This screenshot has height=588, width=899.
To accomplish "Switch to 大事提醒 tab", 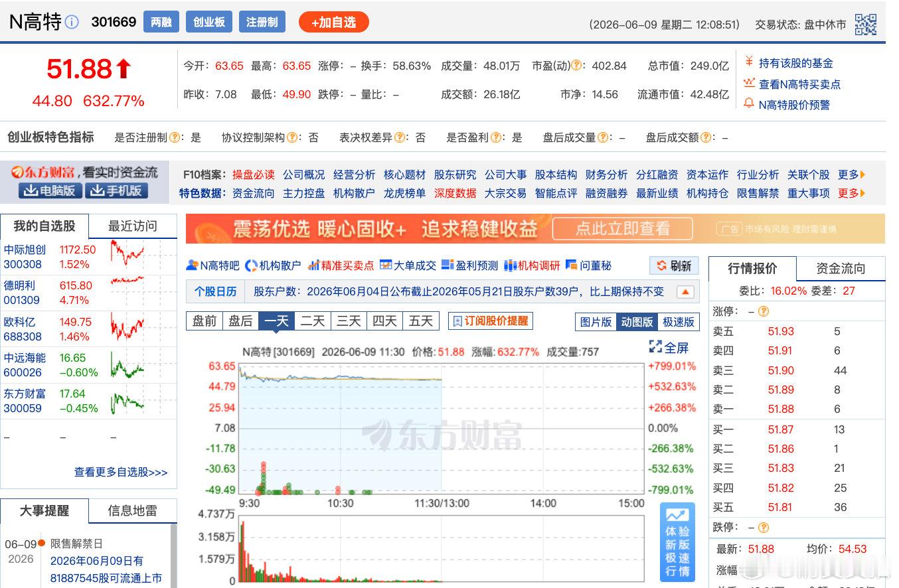I will pos(44,511).
